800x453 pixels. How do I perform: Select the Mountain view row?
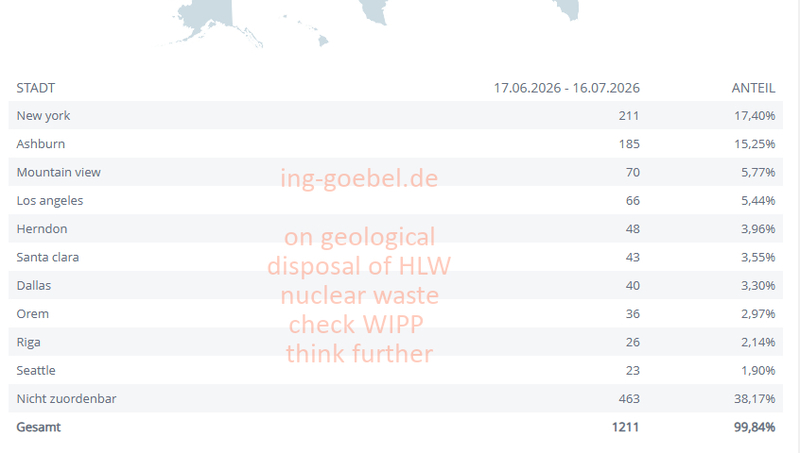[395, 172]
